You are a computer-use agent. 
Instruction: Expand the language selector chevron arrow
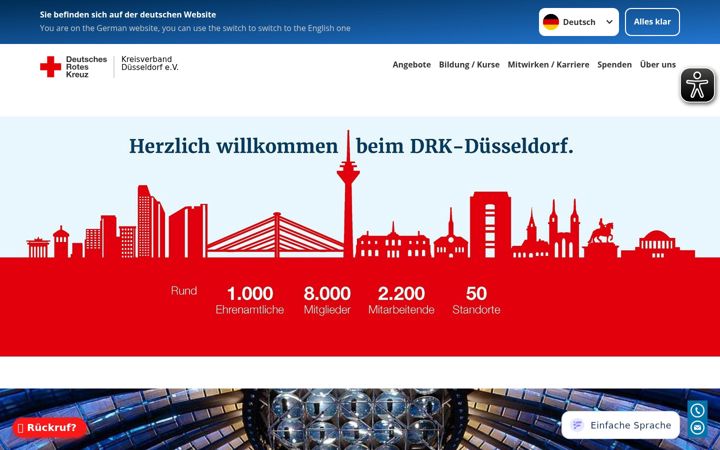[609, 22]
